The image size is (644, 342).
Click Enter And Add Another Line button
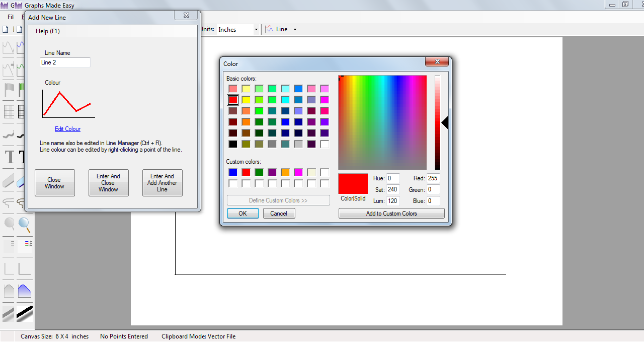click(x=162, y=182)
